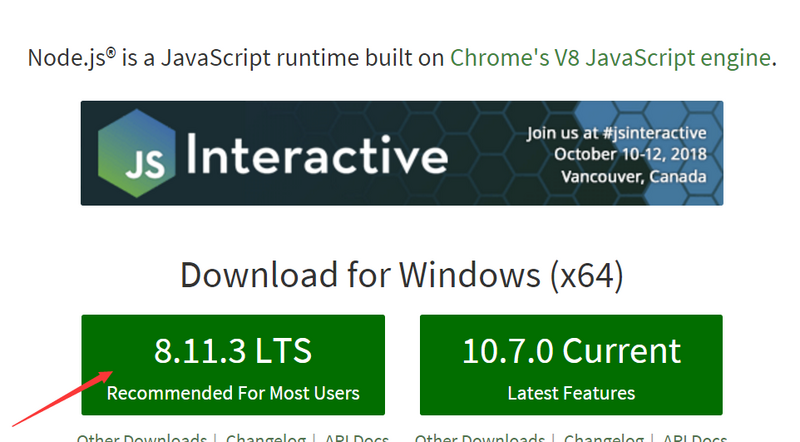The image size is (800, 442).
Task: Download the 8.11.3 LTS installer
Action: pos(233,365)
